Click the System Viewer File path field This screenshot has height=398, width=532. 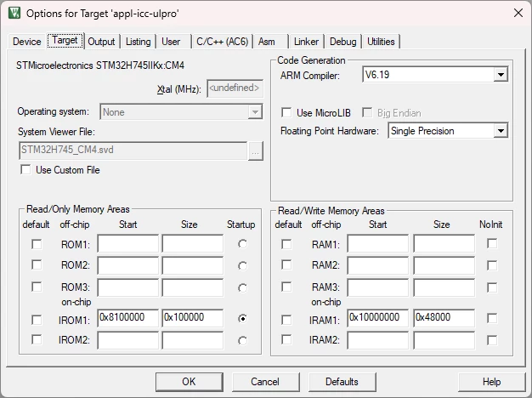pyautogui.click(x=133, y=151)
